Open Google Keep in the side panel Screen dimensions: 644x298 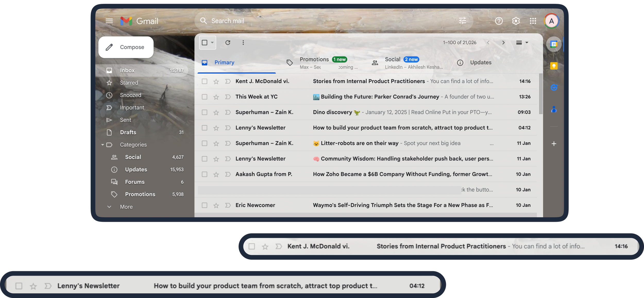click(554, 66)
